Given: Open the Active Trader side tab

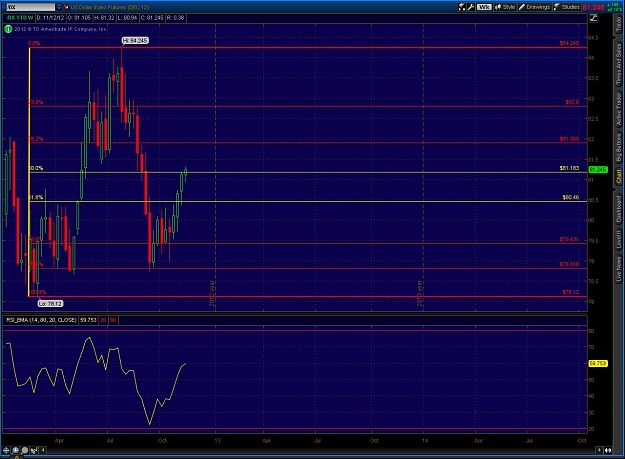Looking at the screenshot, I should 618,110.
